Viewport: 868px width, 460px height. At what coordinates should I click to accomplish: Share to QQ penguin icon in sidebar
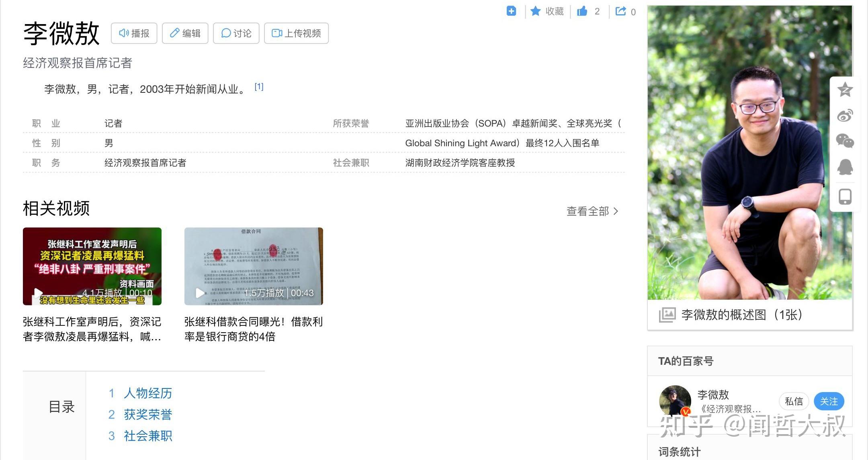(845, 167)
